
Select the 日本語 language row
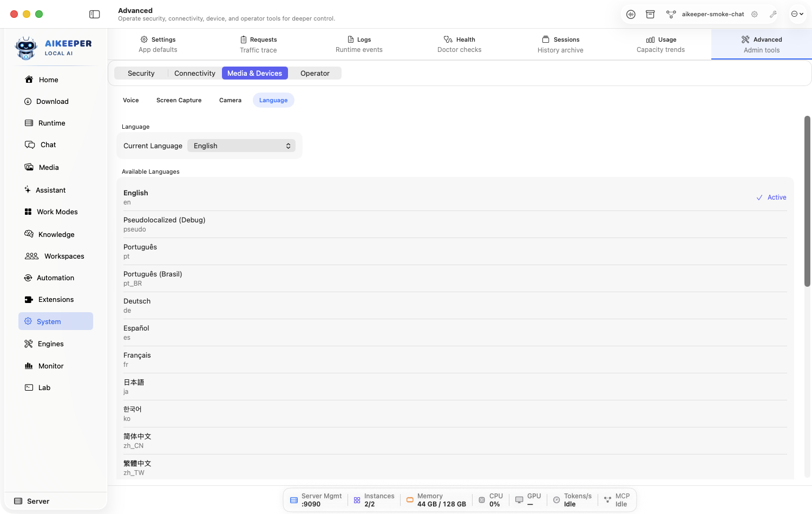455,386
